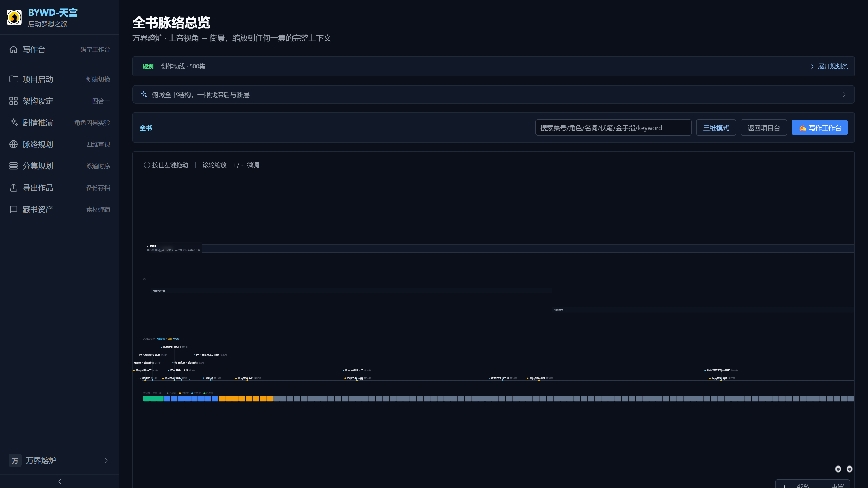This screenshot has height=488, width=868.
Task: Select the 分集规划 menu item
Action: (59, 166)
